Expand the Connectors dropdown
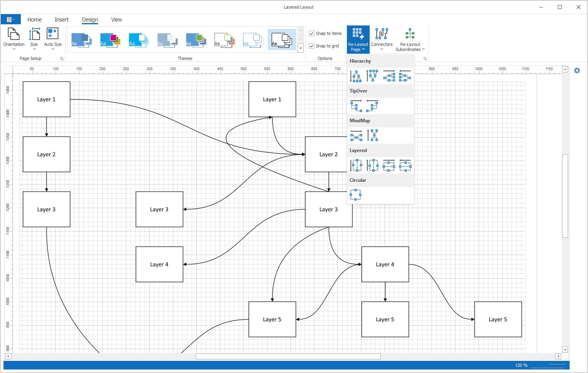The width and height of the screenshot is (588, 373). point(381,39)
